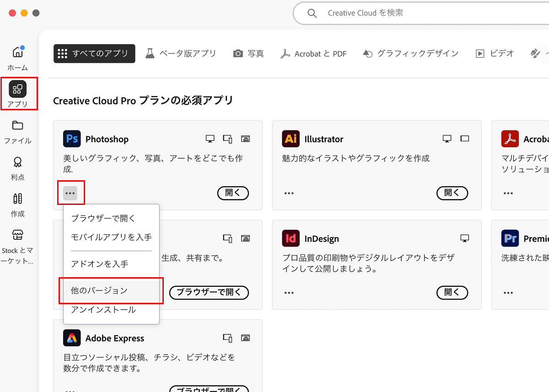Open Illustrator with its 開く button

pos(452,193)
